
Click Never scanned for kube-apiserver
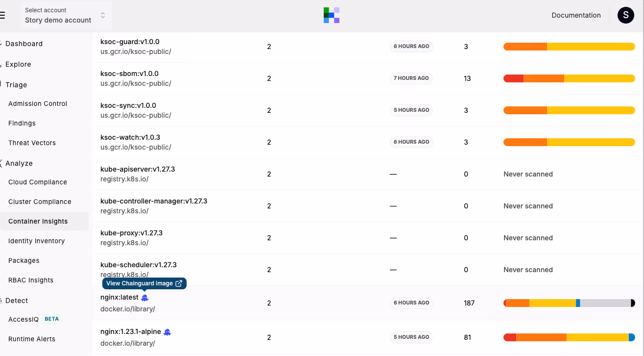[x=528, y=174]
